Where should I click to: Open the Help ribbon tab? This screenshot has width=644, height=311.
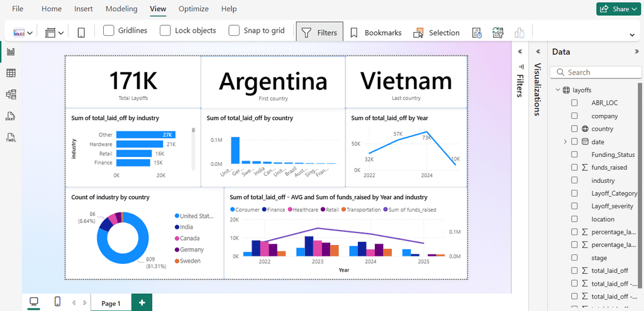coord(229,9)
